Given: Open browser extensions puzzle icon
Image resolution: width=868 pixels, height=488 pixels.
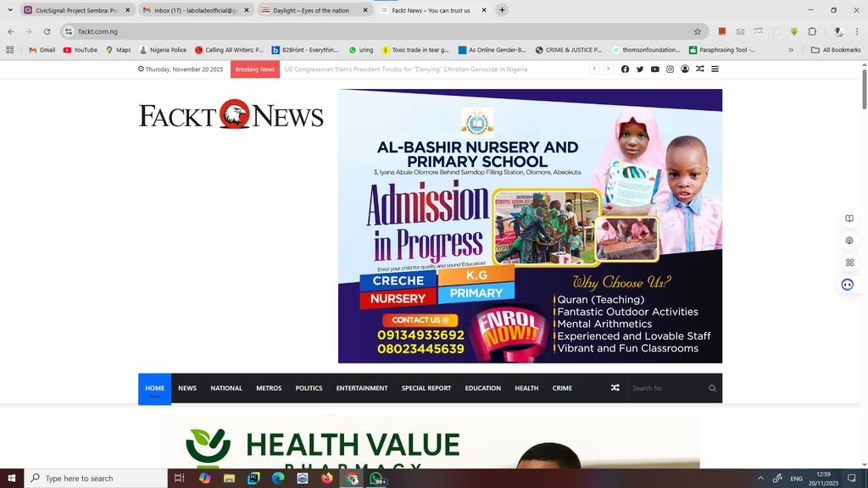Looking at the screenshot, I should coord(812,31).
